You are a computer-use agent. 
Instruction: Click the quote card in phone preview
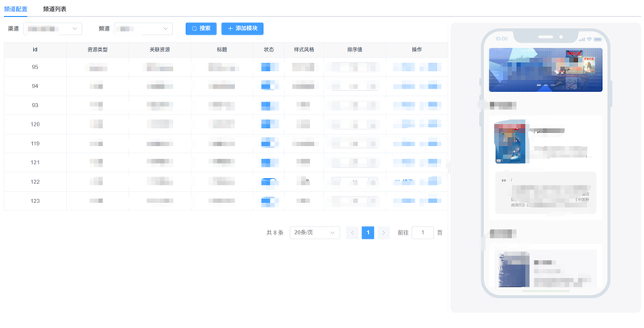[546, 193]
